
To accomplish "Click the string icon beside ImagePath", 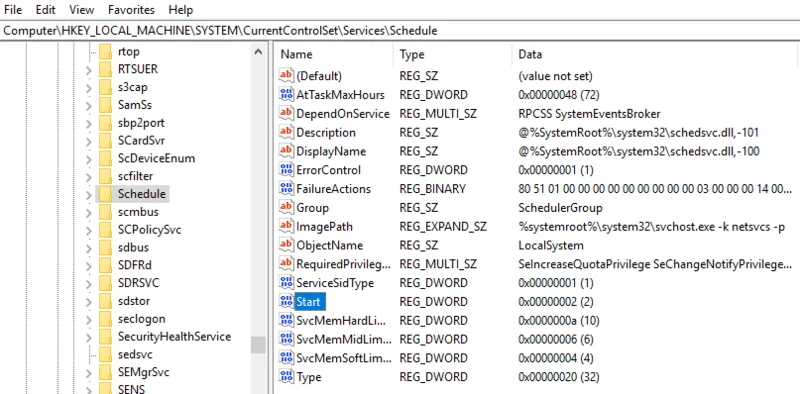I will (287, 226).
